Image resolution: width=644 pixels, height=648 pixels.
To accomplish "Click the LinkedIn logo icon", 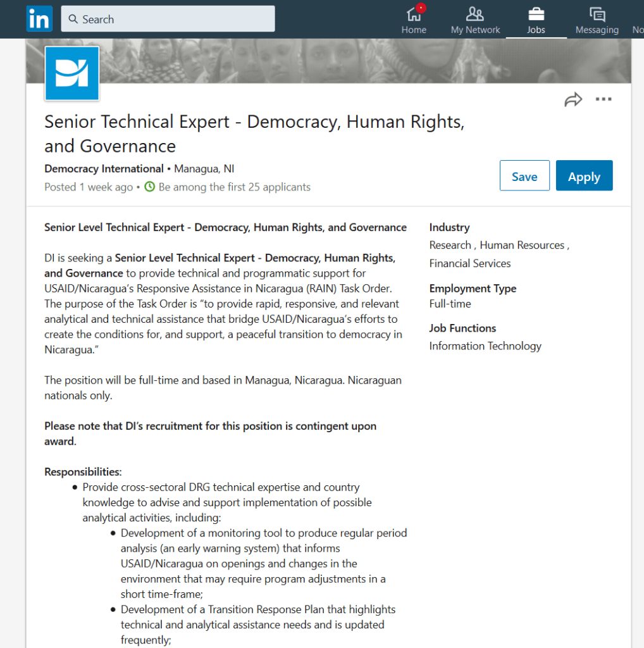I will tap(39, 18).
